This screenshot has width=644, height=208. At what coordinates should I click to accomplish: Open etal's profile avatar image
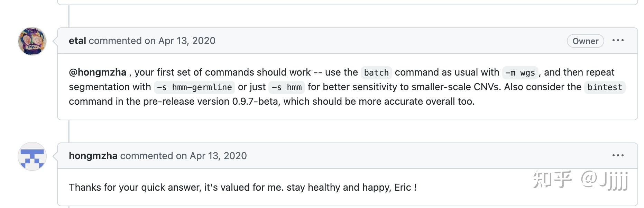point(32,41)
